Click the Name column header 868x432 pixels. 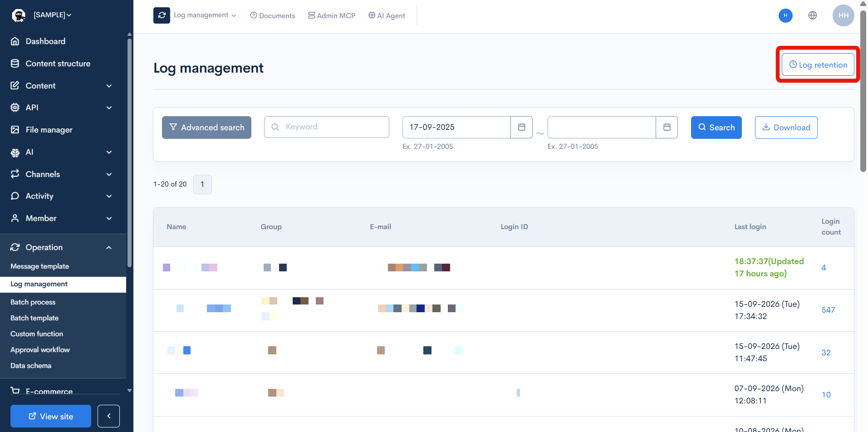pyautogui.click(x=176, y=227)
